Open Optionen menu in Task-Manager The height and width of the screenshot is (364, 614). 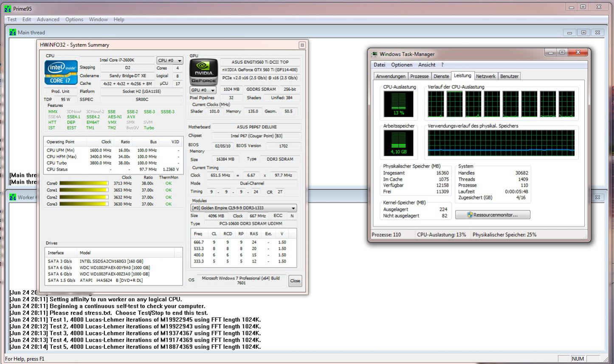(x=402, y=65)
